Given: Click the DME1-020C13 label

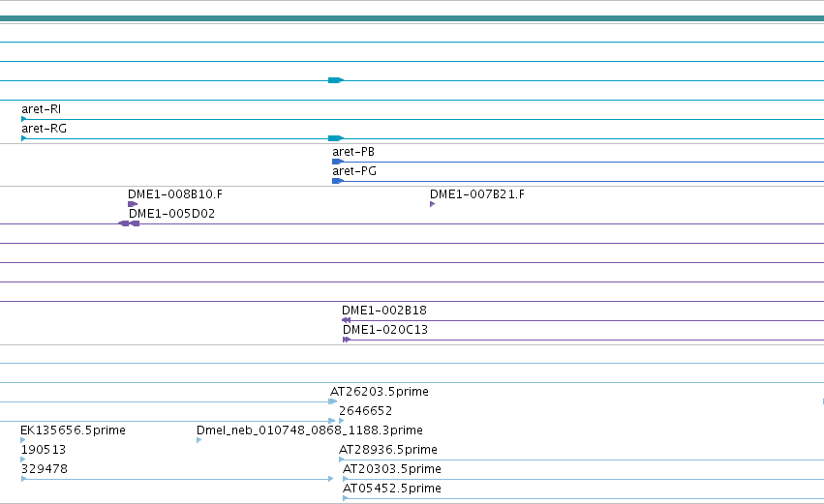Looking at the screenshot, I should (385, 330).
